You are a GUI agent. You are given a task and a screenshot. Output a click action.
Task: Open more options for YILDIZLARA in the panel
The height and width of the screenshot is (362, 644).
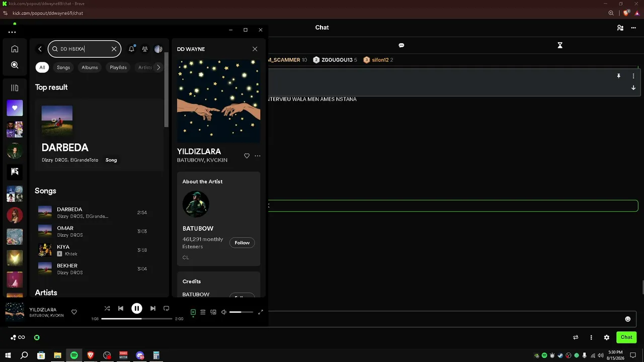(x=258, y=156)
